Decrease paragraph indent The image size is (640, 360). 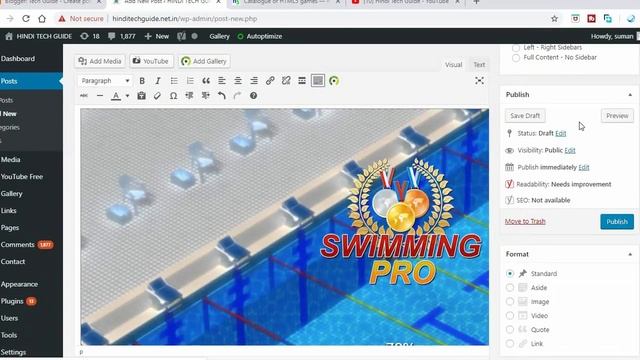[x=189, y=96]
